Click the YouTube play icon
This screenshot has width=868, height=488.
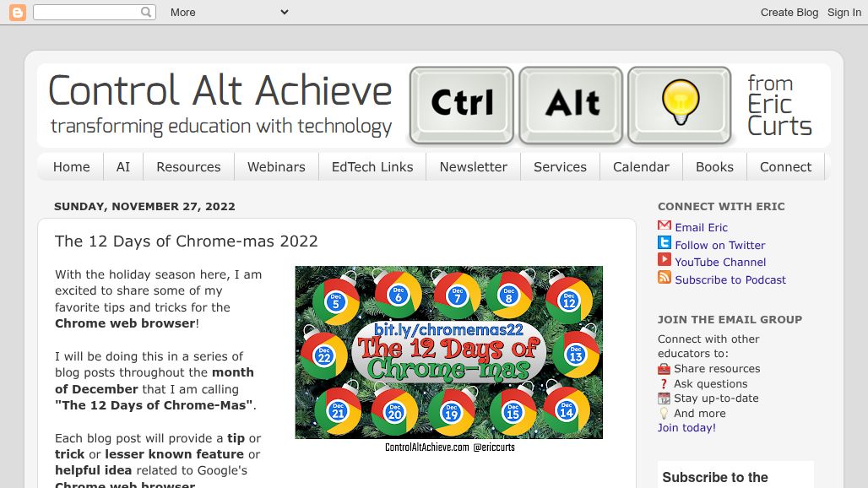(x=665, y=261)
